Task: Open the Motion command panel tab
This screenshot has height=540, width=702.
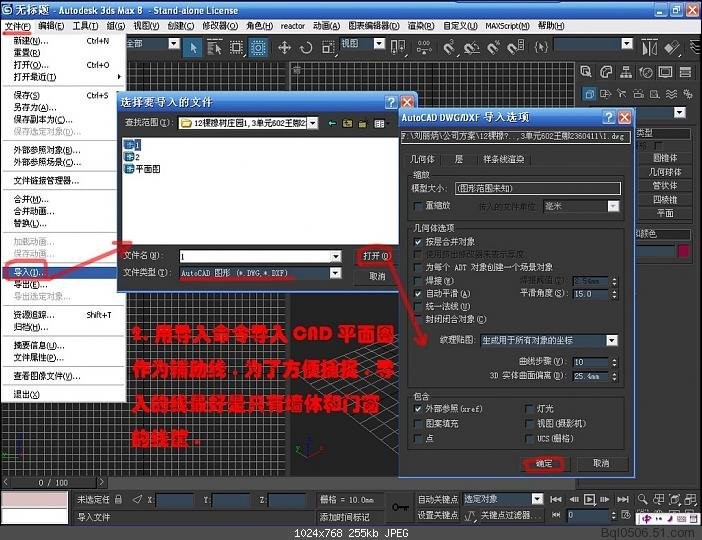Action: tap(646, 72)
